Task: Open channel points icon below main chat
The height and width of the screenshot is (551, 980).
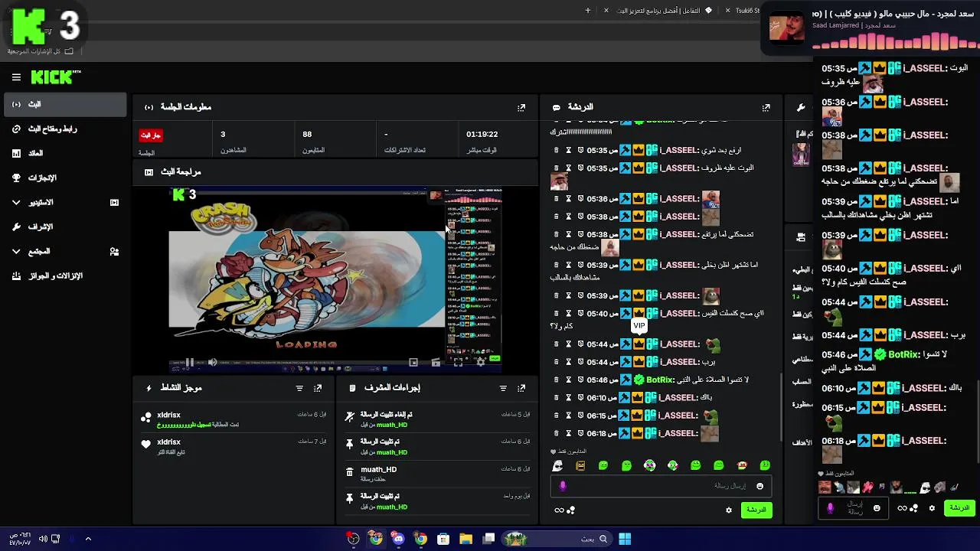Action: point(570,510)
